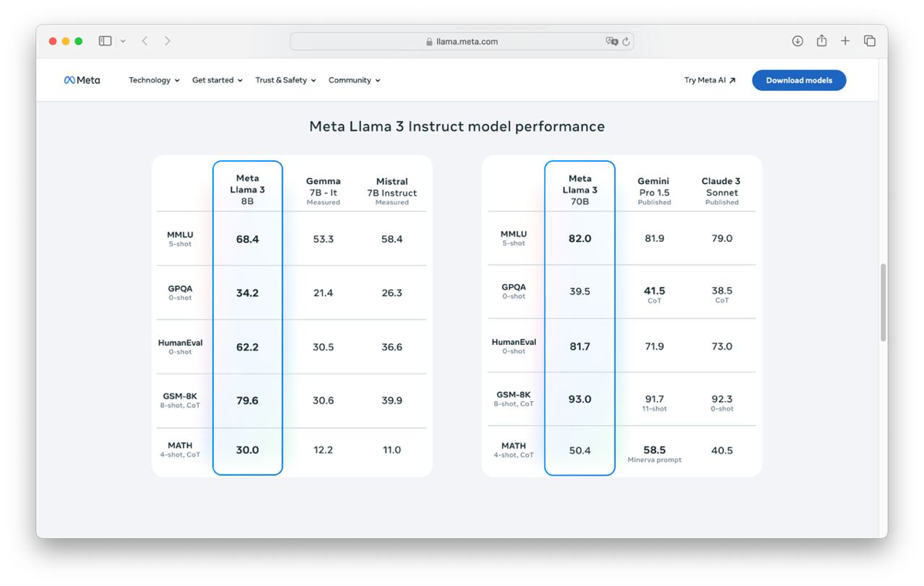
Task: Open Safari downloads icon
Action: click(x=798, y=41)
